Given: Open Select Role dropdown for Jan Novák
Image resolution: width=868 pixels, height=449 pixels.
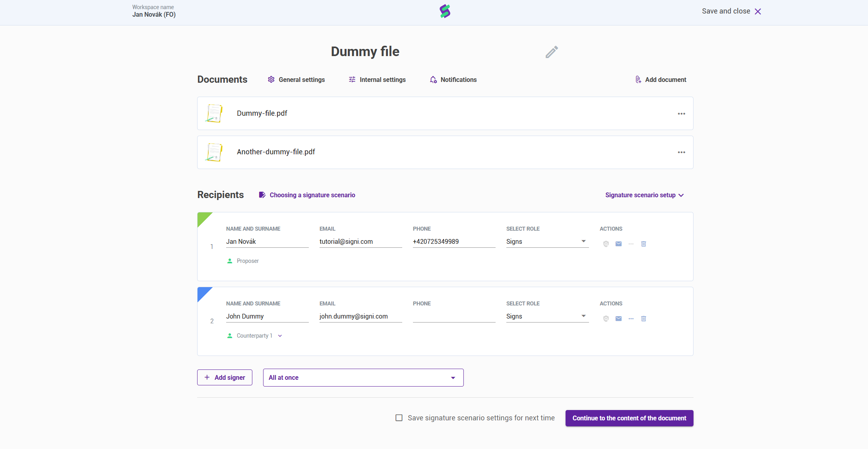Looking at the screenshot, I should (x=547, y=241).
